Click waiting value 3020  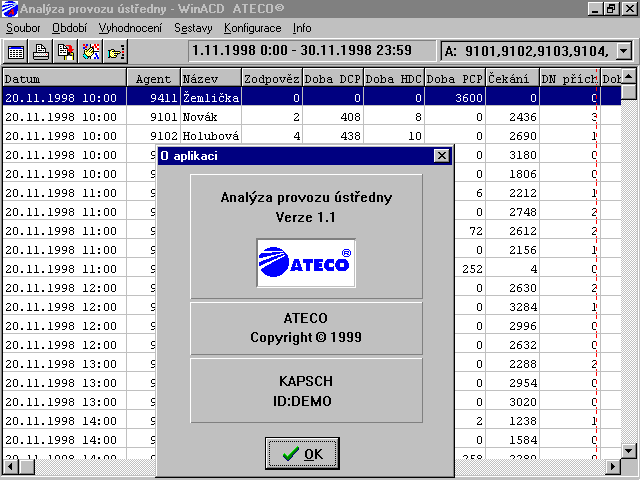pyautogui.click(x=523, y=402)
